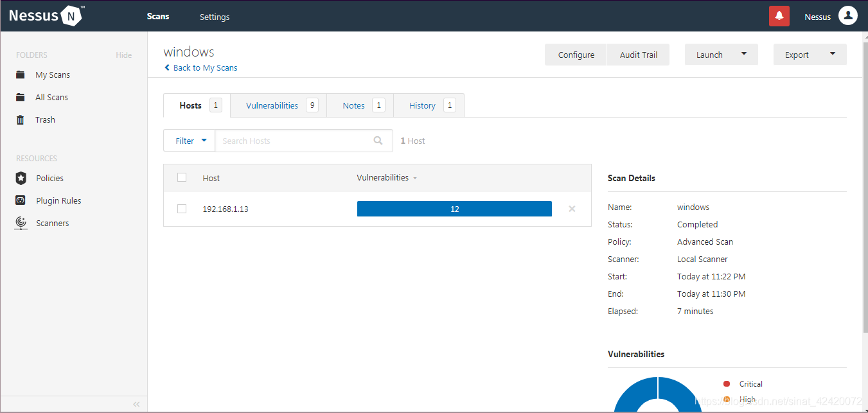This screenshot has height=413, width=868.
Task: Switch to the Scans top menu
Action: tap(158, 16)
